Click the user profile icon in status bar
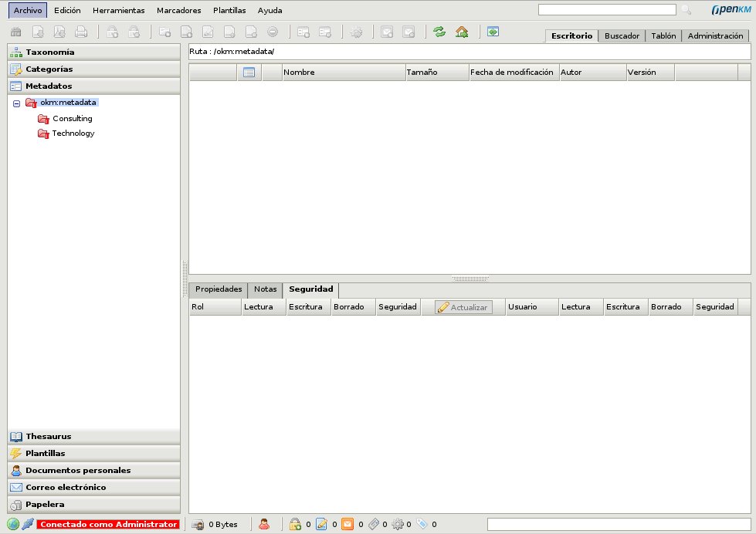This screenshot has width=756, height=534. tap(265, 524)
